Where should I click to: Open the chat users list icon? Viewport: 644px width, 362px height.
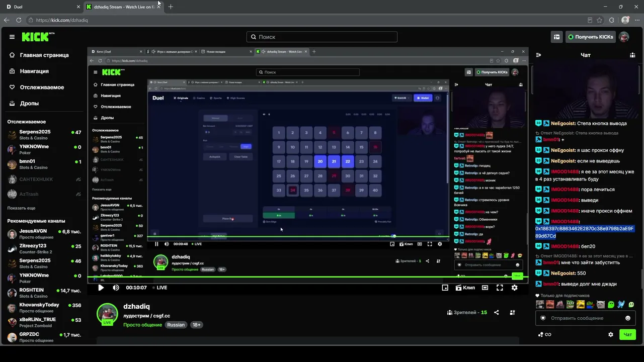[x=632, y=55]
